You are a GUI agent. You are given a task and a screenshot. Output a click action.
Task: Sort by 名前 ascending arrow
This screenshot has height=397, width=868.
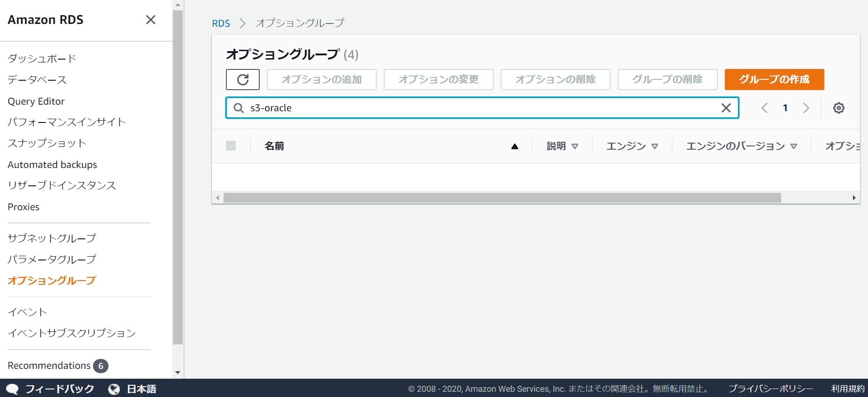point(515,146)
